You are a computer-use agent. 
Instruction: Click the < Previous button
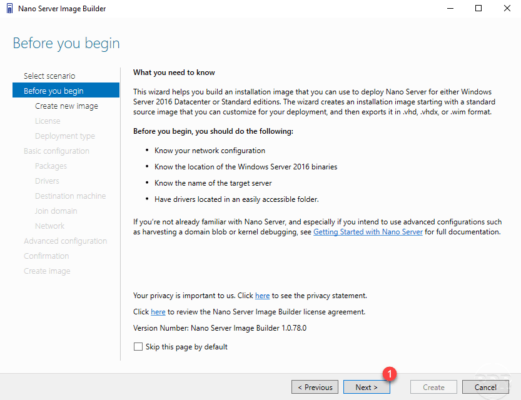315,387
